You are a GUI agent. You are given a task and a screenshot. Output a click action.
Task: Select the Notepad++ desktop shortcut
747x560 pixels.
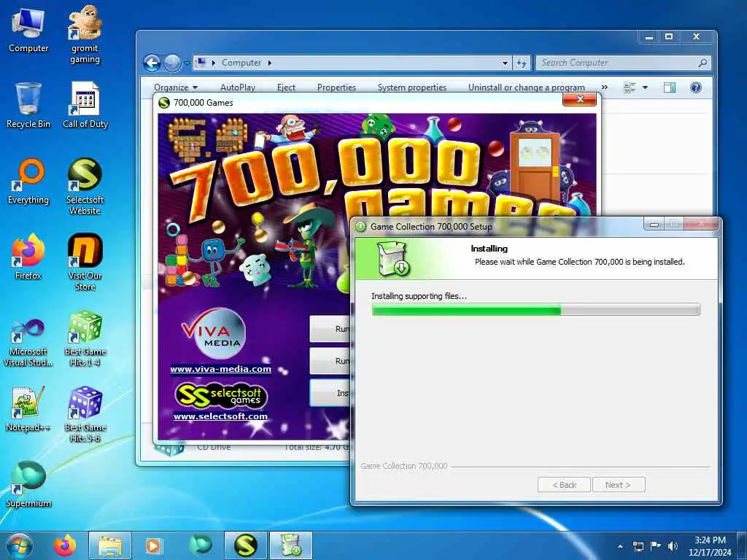pos(28,410)
